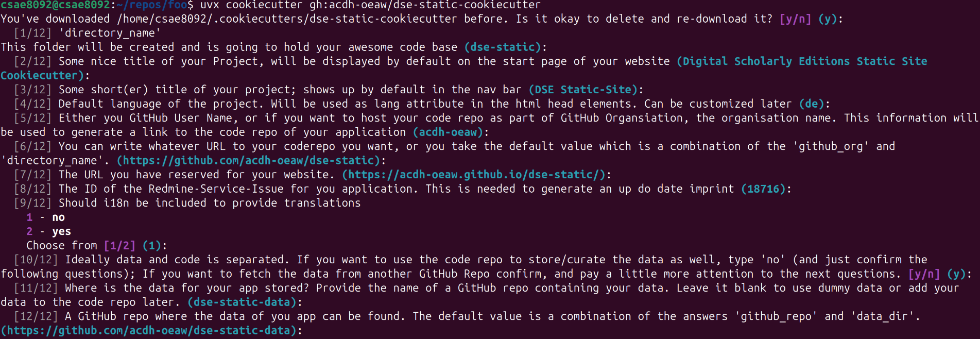Click the (dse-static-data) default repo name
980x339 pixels.
coord(242,302)
